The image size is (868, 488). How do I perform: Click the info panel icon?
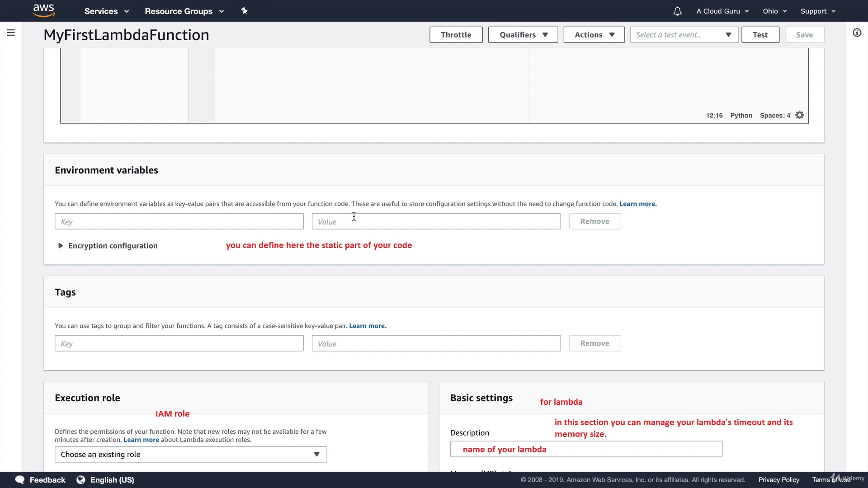[857, 33]
